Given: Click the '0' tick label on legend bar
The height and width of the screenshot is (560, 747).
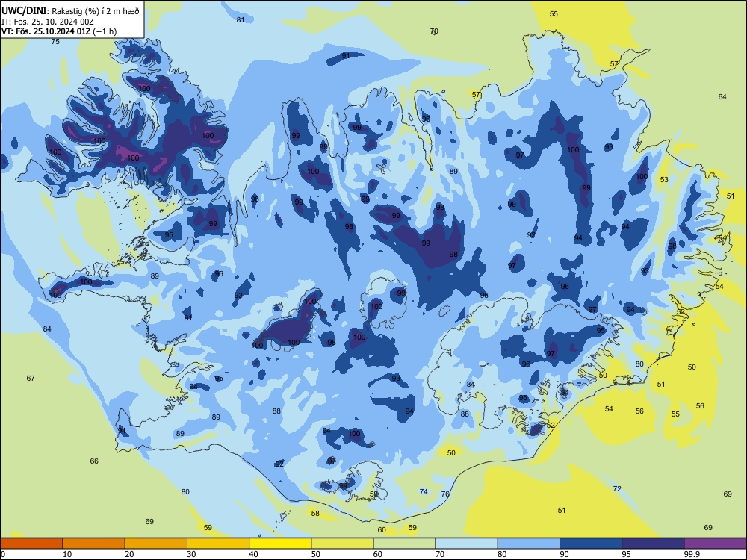Looking at the screenshot, I should click(3, 554).
